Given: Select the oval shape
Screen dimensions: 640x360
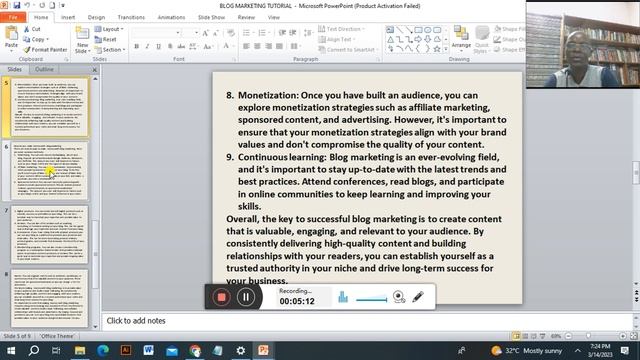Looking at the screenshot, I should (427, 30).
